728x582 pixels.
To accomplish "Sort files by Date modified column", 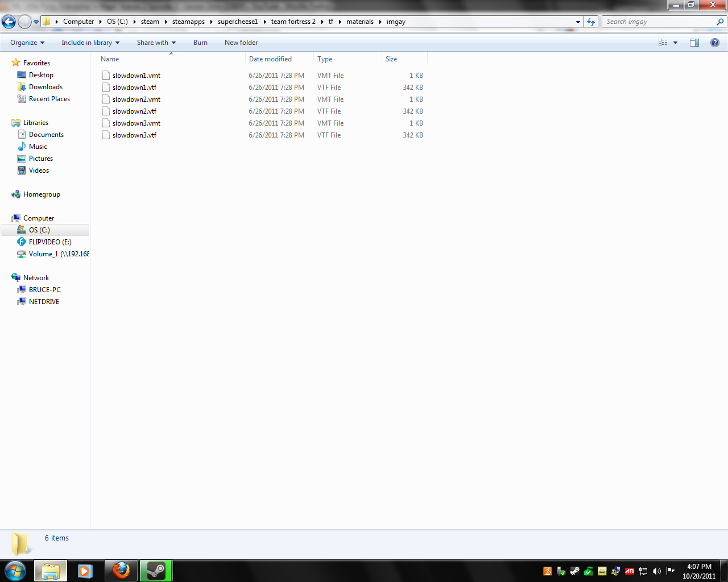I will 270,59.
